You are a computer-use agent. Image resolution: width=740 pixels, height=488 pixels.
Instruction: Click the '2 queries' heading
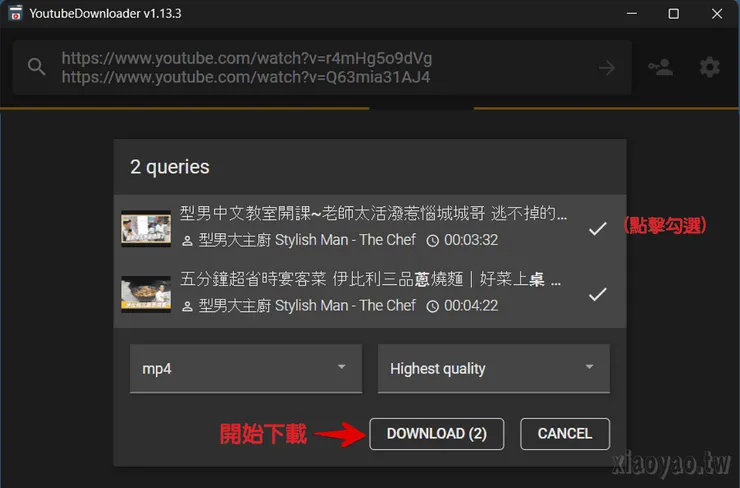click(170, 167)
